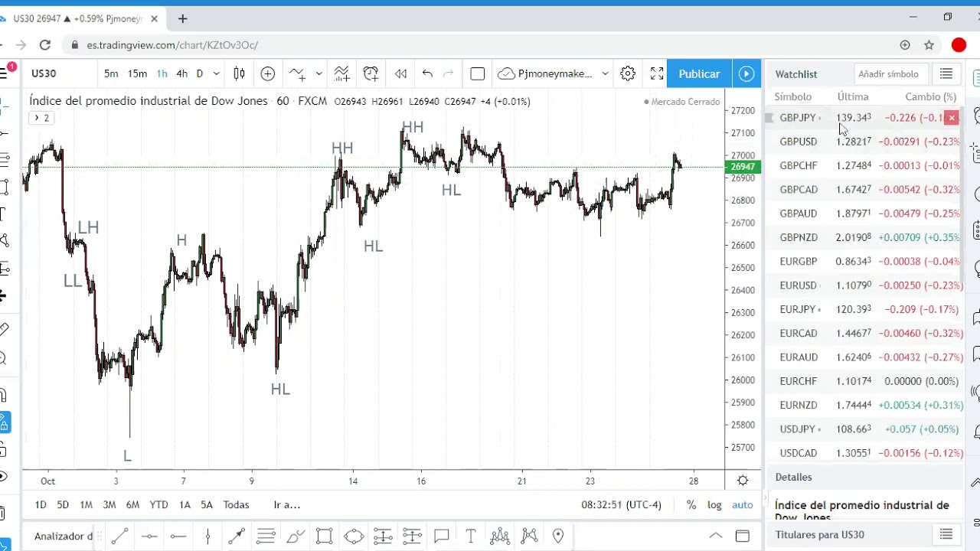This screenshot has width=980, height=551.
Task: Reload the page in Chrome
Action: coord(45,45)
